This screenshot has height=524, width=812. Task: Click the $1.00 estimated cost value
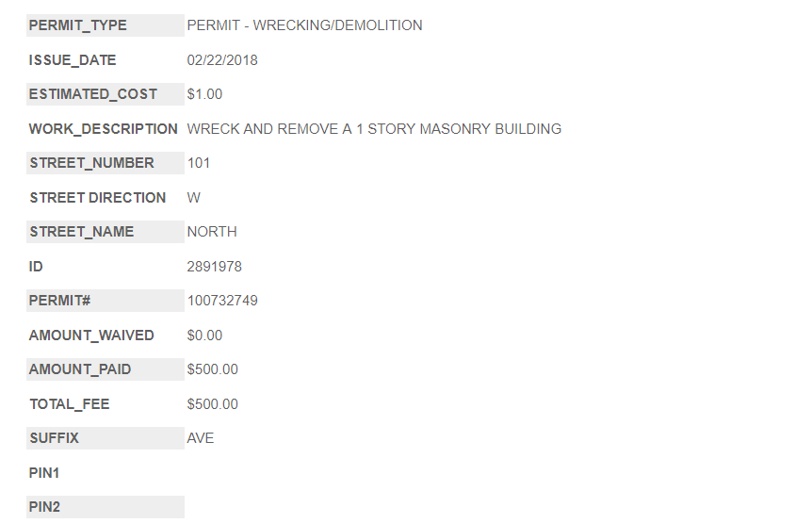204,94
